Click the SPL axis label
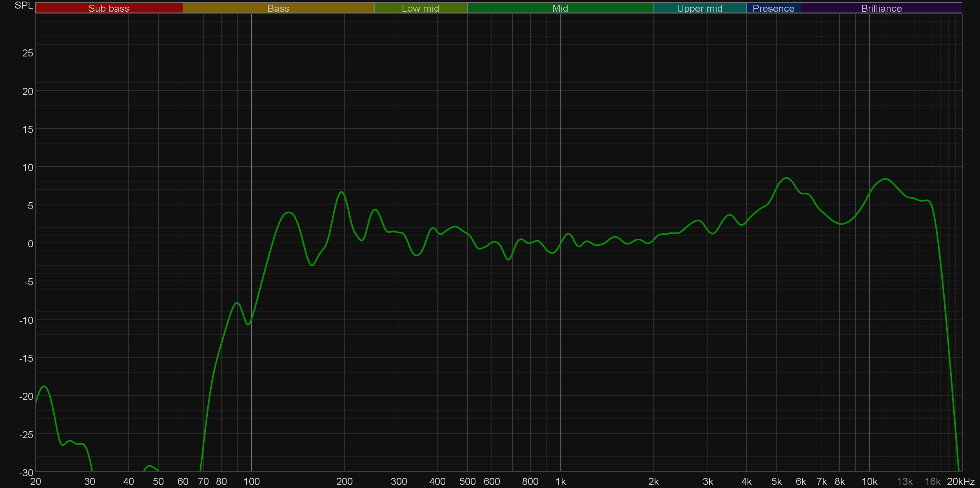980x488 pixels. (24, 5)
